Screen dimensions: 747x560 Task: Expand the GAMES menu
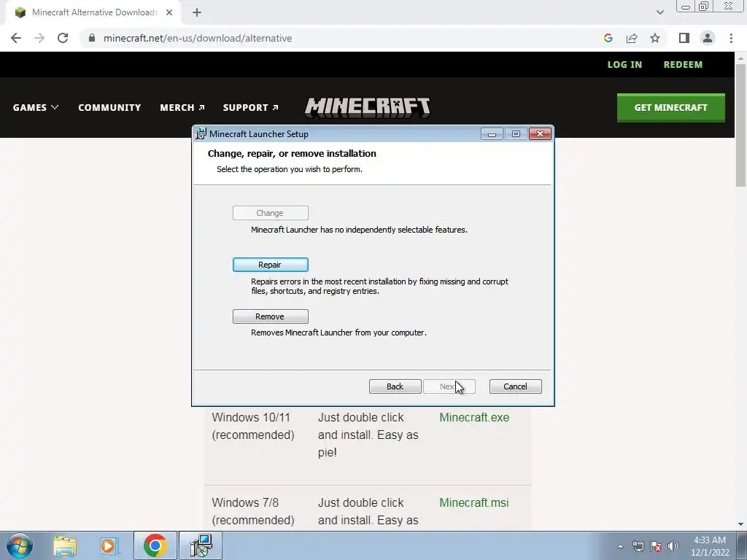[36, 108]
